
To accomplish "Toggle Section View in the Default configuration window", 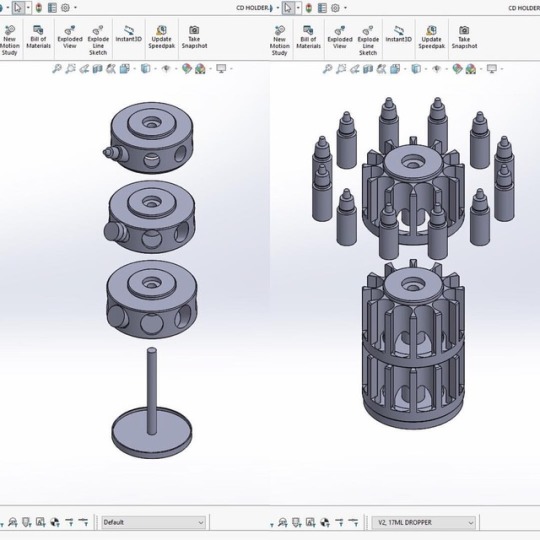I will [97, 69].
